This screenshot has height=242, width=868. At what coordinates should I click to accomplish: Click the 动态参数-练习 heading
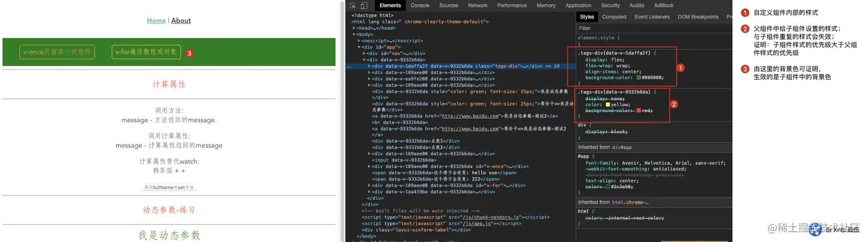point(169,210)
